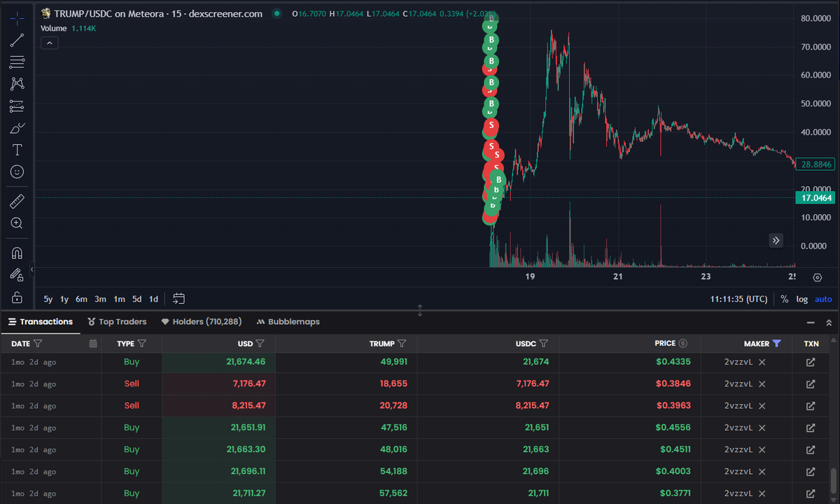This screenshot has width=840, height=504.
Task: Remove maker filter on $0.4335 row
Action: pyautogui.click(x=762, y=362)
